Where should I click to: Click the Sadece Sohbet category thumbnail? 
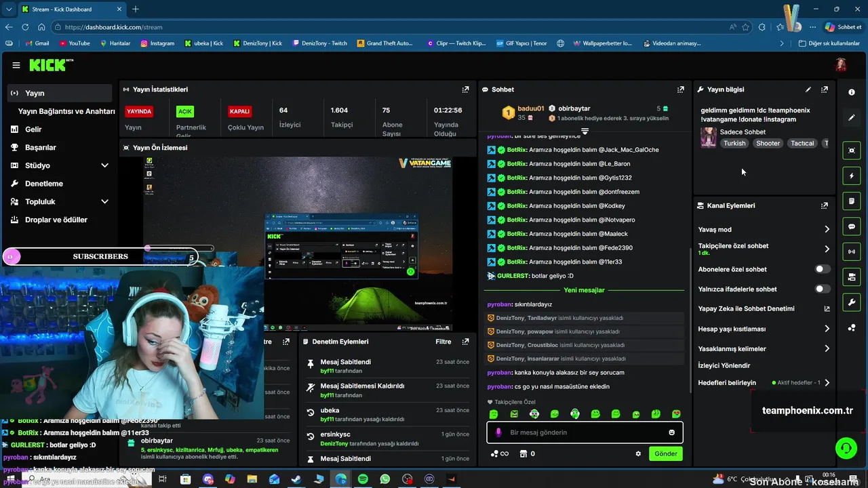coord(709,138)
